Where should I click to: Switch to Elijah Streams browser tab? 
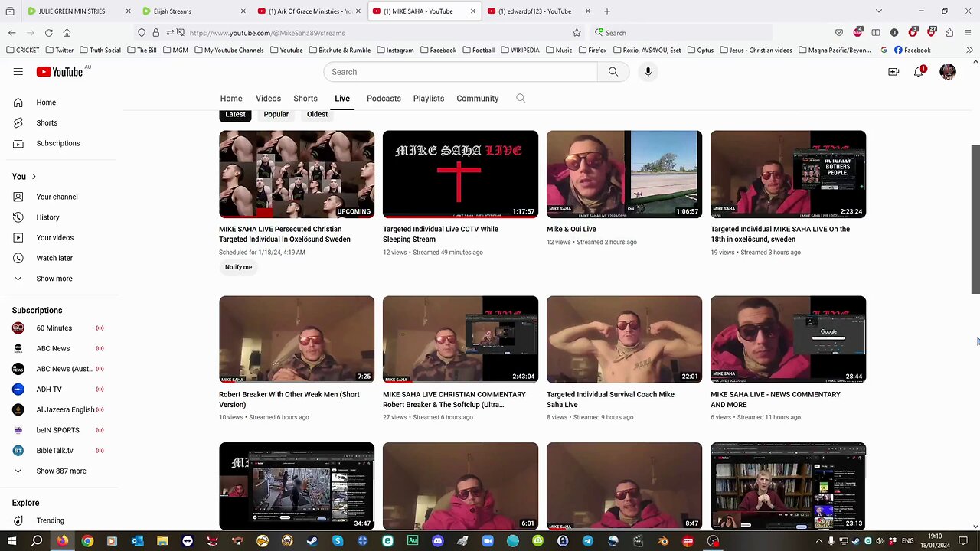pyautogui.click(x=194, y=11)
